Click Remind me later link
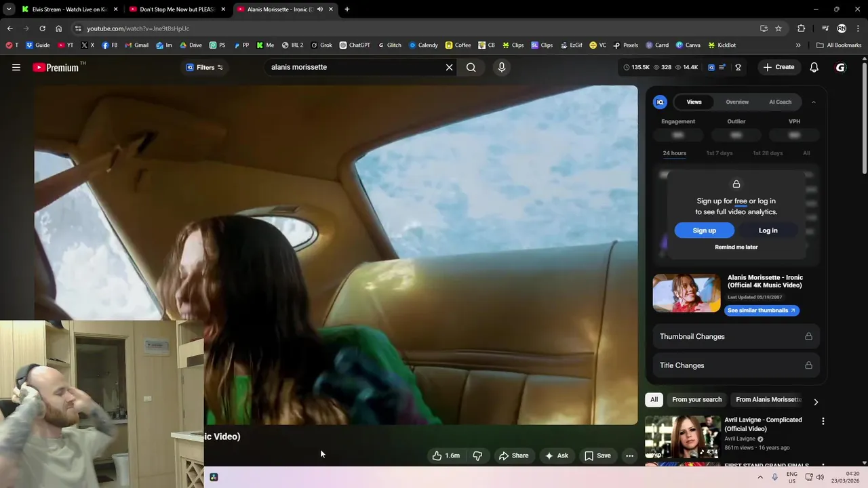 pos(736,247)
